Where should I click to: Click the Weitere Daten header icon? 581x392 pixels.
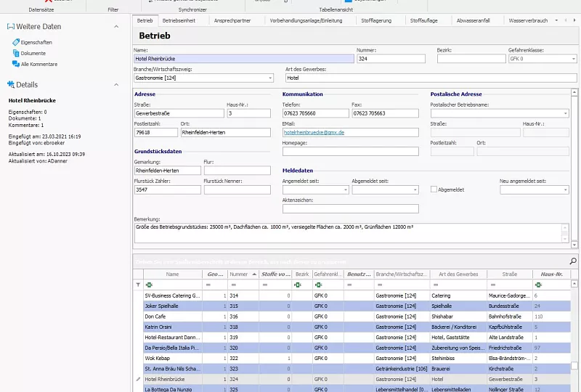coord(11,26)
